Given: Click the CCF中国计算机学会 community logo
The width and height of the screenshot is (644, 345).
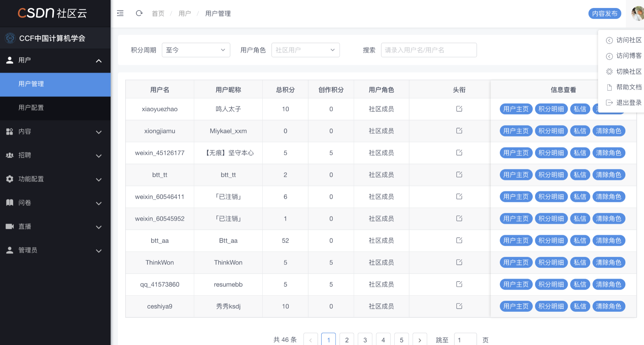Looking at the screenshot, I should [x=10, y=38].
